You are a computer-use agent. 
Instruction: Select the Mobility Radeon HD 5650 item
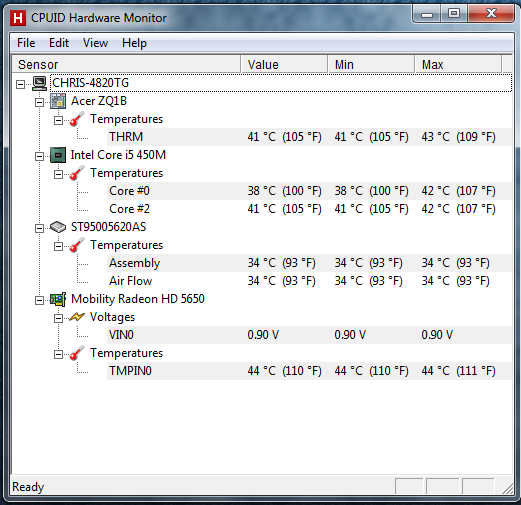coord(138,299)
